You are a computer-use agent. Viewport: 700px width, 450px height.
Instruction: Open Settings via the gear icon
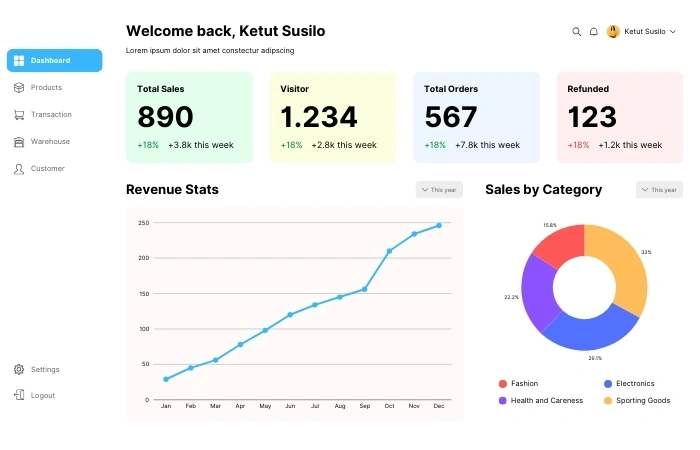(x=19, y=369)
